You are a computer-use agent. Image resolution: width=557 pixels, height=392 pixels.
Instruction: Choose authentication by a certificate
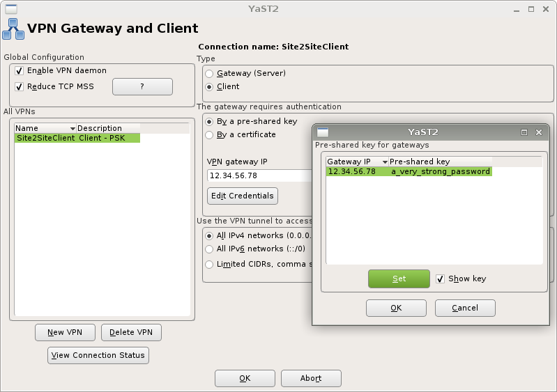[209, 134]
